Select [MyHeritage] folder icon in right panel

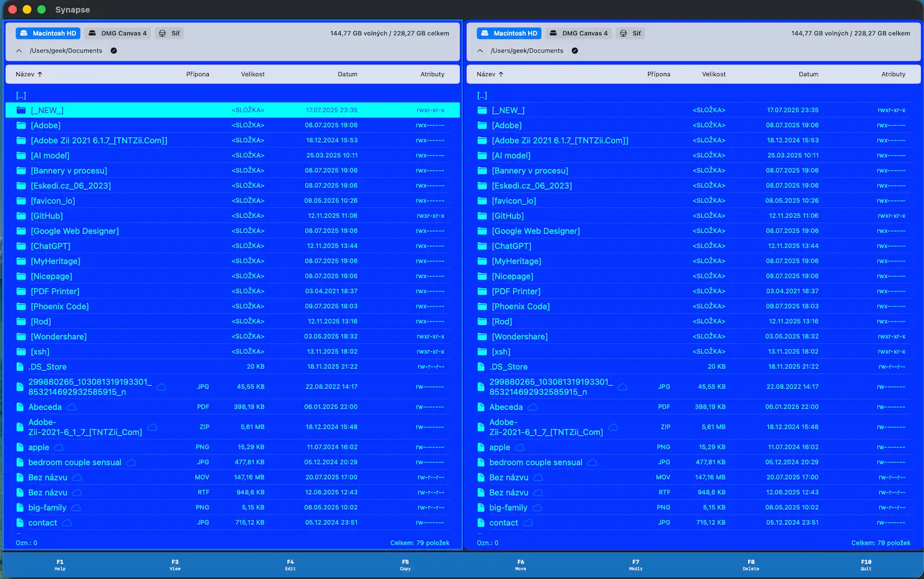(482, 261)
